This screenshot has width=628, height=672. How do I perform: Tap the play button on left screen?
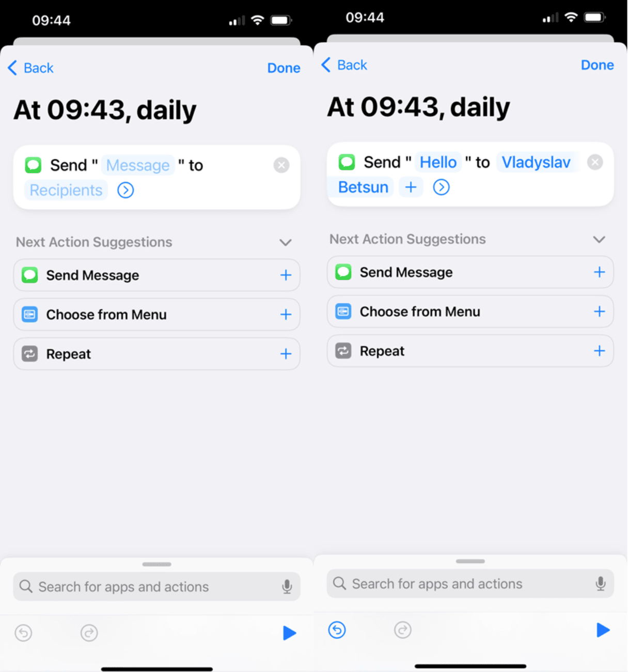290,633
